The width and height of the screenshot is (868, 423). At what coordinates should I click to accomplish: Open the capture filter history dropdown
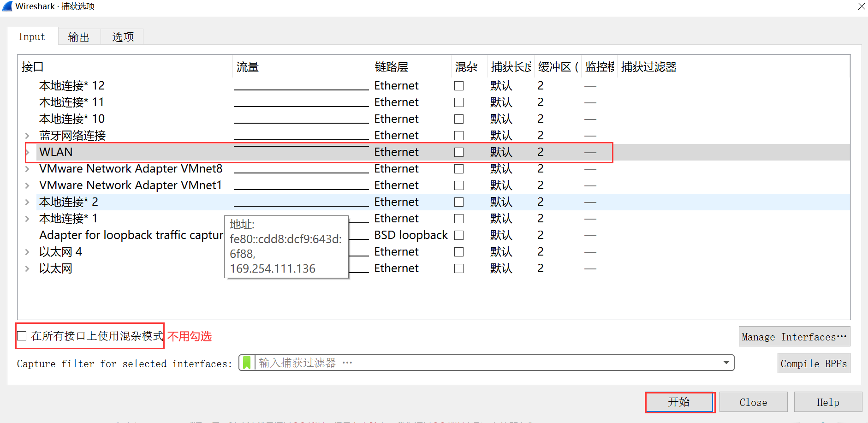click(727, 363)
